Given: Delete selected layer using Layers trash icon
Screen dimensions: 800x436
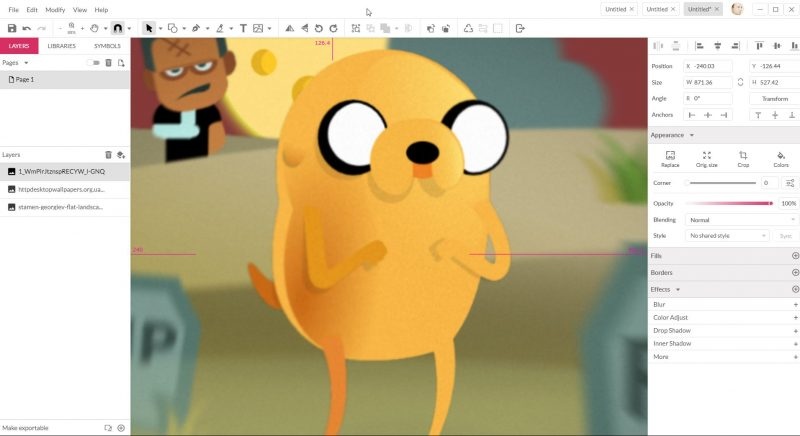Looking at the screenshot, I should (x=108, y=155).
